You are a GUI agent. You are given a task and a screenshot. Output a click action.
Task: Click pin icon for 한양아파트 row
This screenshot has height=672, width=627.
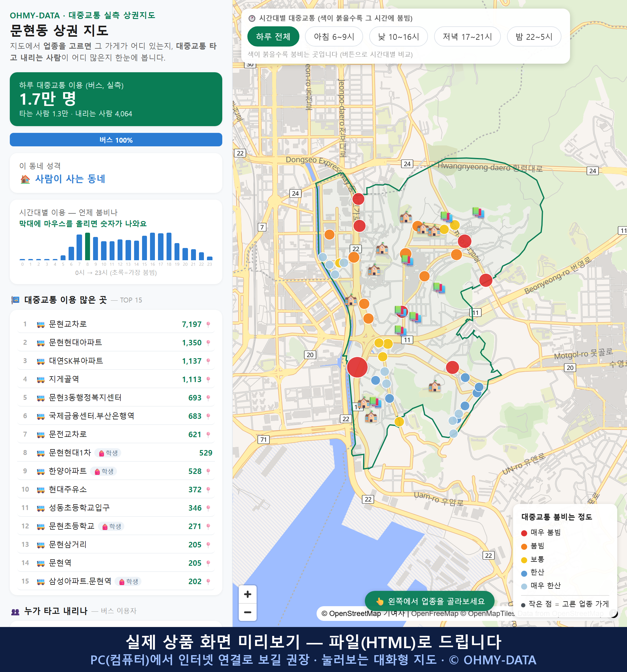pos(208,471)
